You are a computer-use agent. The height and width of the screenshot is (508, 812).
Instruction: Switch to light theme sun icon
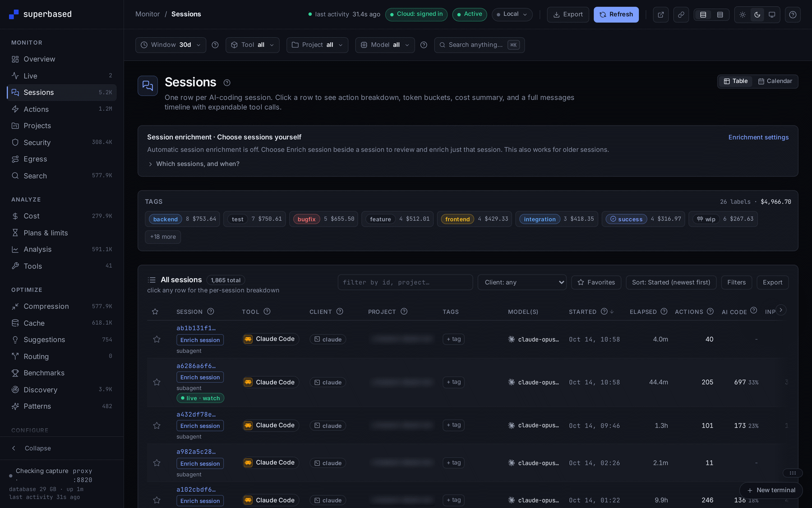pos(743,14)
